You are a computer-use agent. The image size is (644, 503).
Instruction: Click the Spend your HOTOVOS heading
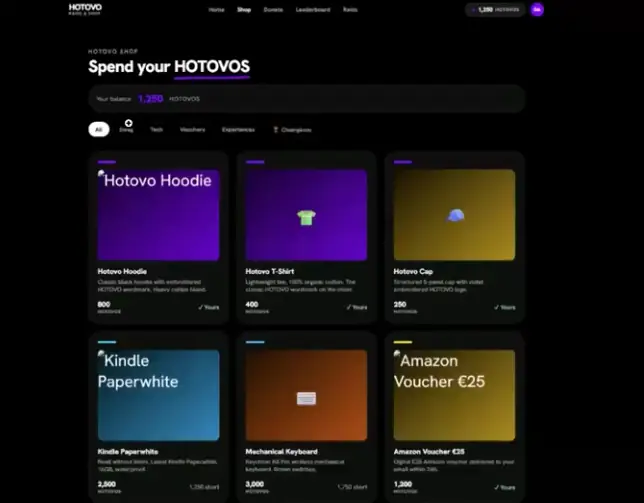coord(169,67)
